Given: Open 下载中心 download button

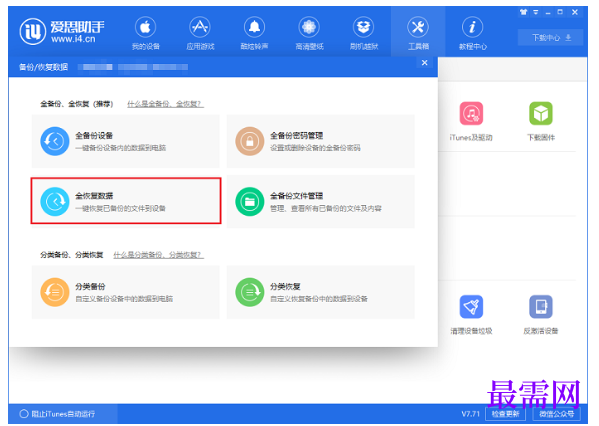Looking at the screenshot, I should tap(550, 37).
